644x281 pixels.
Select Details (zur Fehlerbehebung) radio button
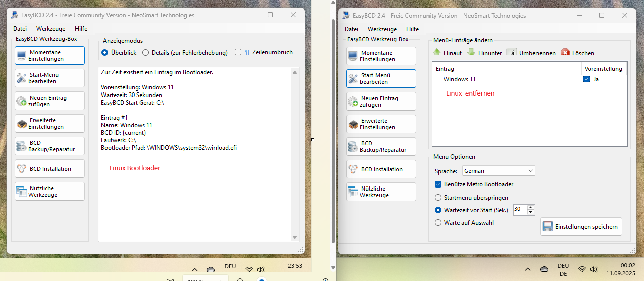(146, 52)
